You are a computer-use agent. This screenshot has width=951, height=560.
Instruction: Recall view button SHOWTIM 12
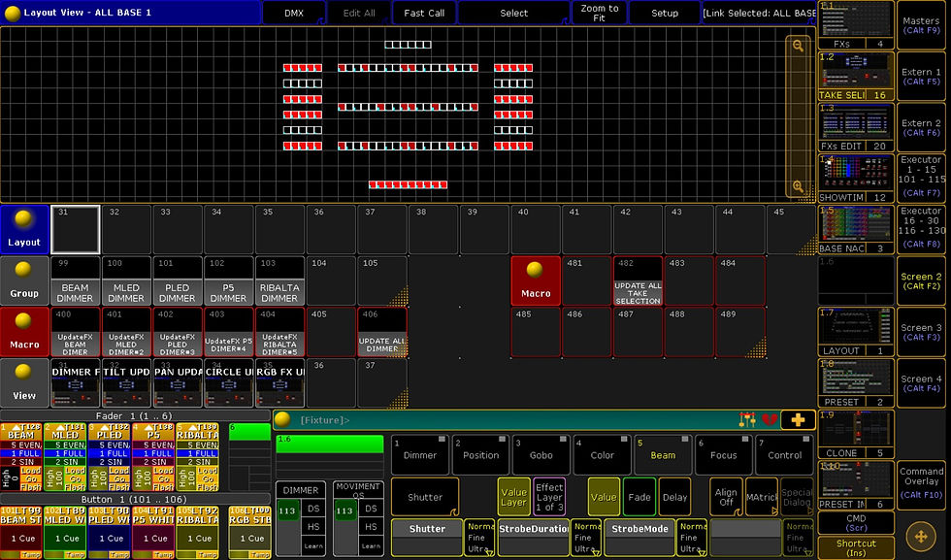pyautogui.click(x=856, y=179)
